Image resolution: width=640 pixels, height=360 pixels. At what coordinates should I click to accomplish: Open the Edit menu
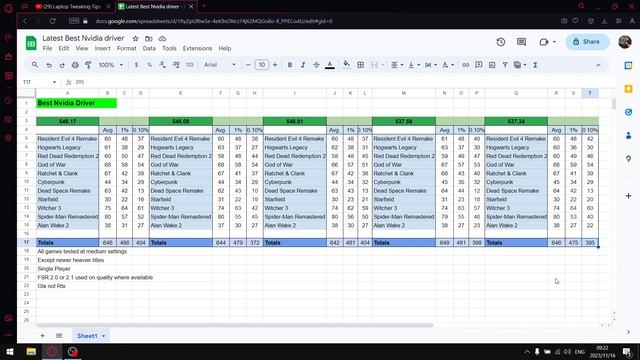click(x=64, y=48)
